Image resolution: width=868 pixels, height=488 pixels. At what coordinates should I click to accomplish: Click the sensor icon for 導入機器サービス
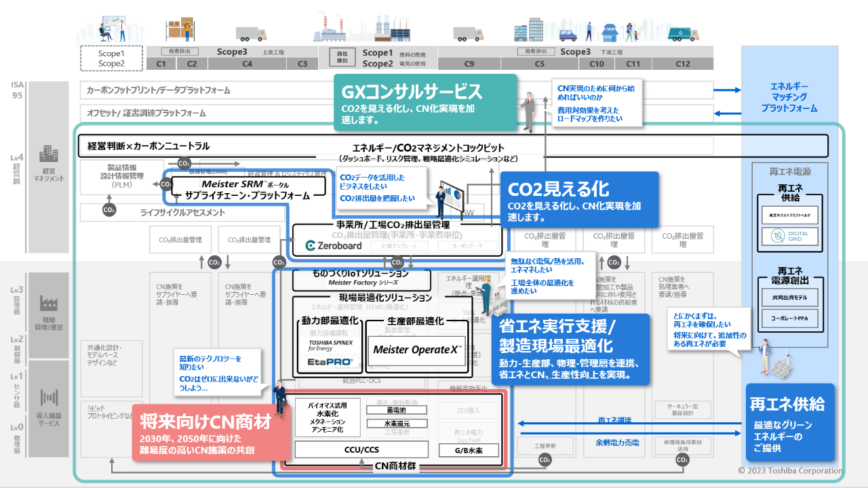[x=50, y=398]
